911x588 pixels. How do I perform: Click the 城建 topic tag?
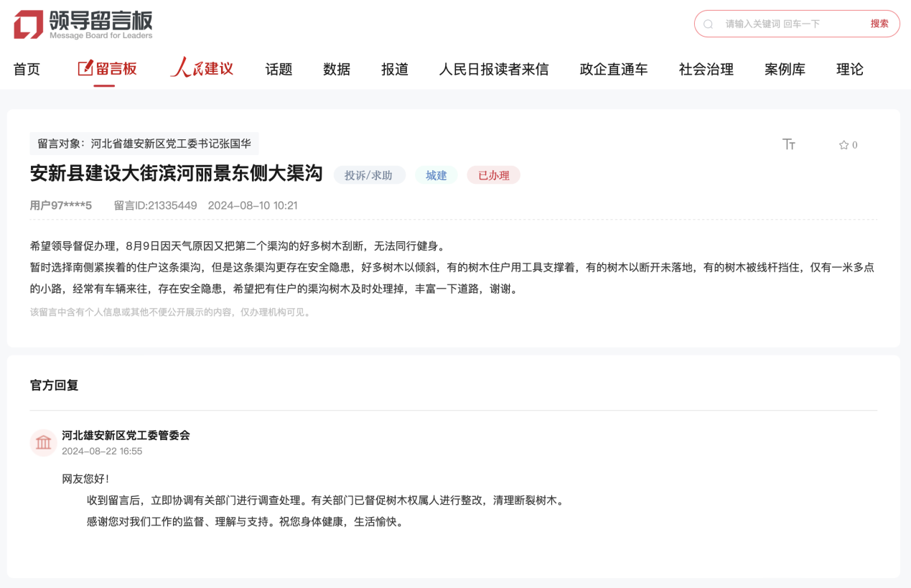tap(436, 175)
